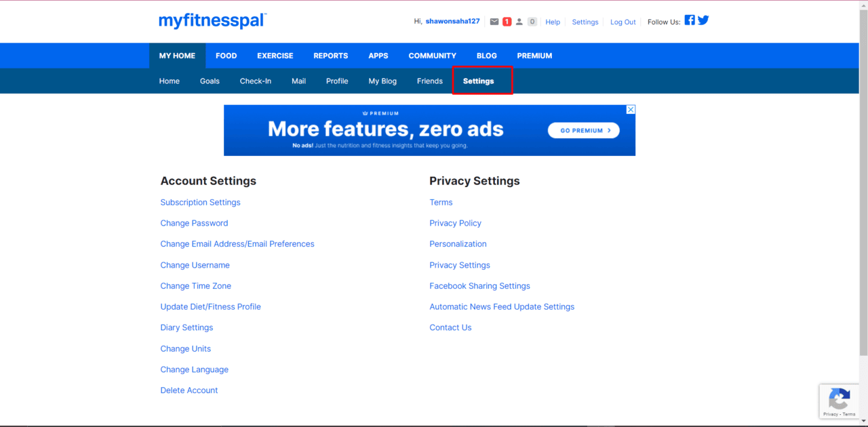Open Update Diet/Fitness Profile link

pyautogui.click(x=211, y=306)
